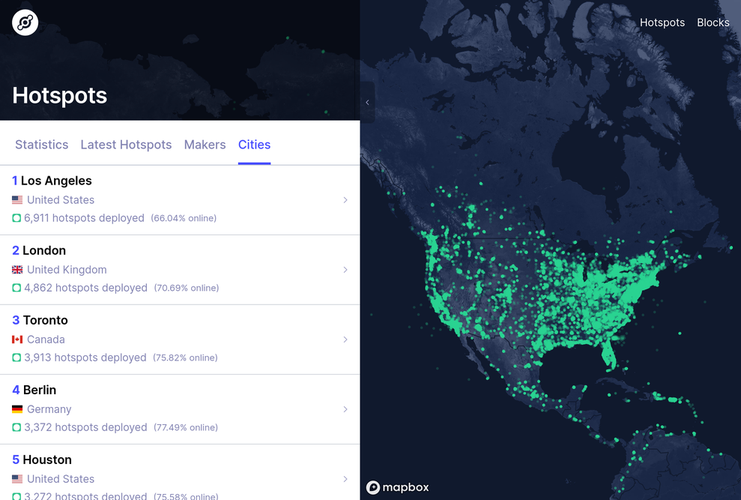Click Hotspots link in top navigation
This screenshot has width=741, height=500.
coord(662,23)
